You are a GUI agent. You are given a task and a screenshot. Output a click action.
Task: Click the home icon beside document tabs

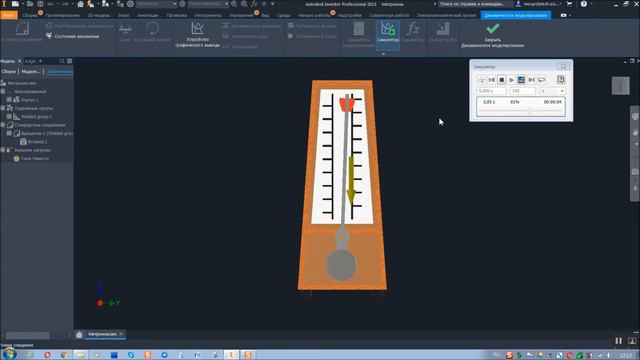click(79, 335)
